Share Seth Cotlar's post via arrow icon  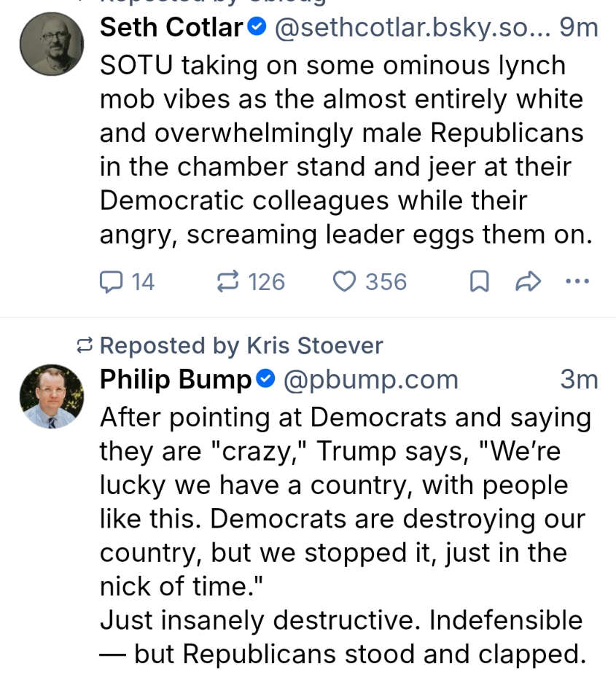528,281
